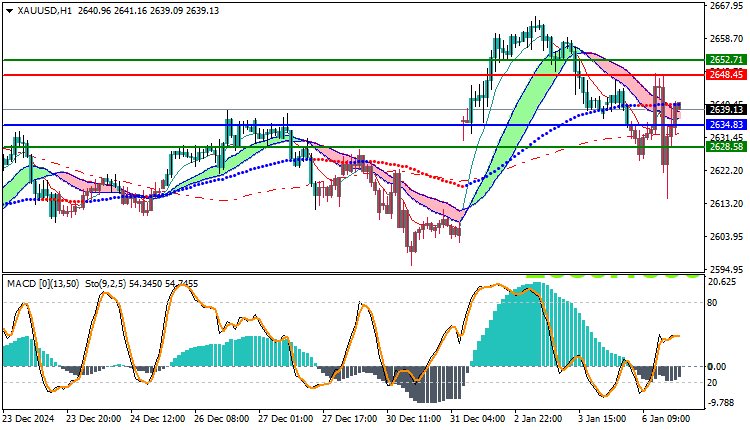Image resolution: width=750 pixels, height=430 pixels.
Task: Select the -9.788 oscillator scale value
Action: (722, 403)
